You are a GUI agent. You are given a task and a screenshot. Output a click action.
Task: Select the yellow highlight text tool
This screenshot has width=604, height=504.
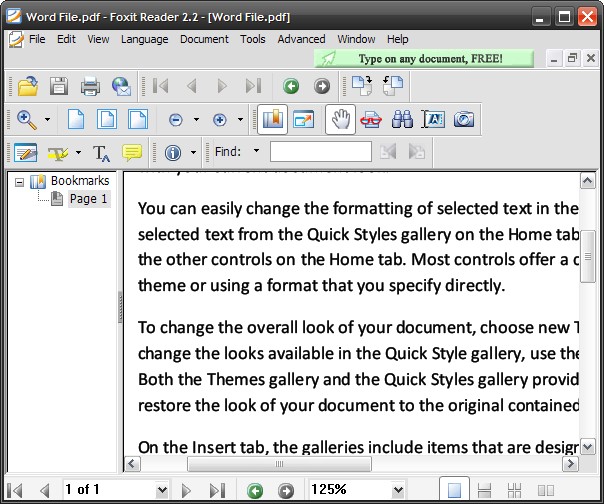(58, 153)
